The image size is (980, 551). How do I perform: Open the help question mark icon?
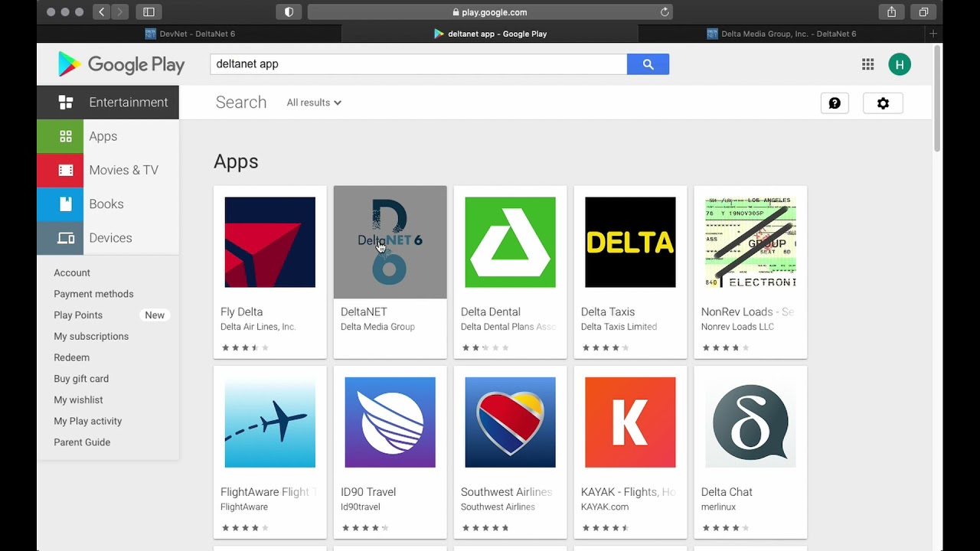[835, 103]
